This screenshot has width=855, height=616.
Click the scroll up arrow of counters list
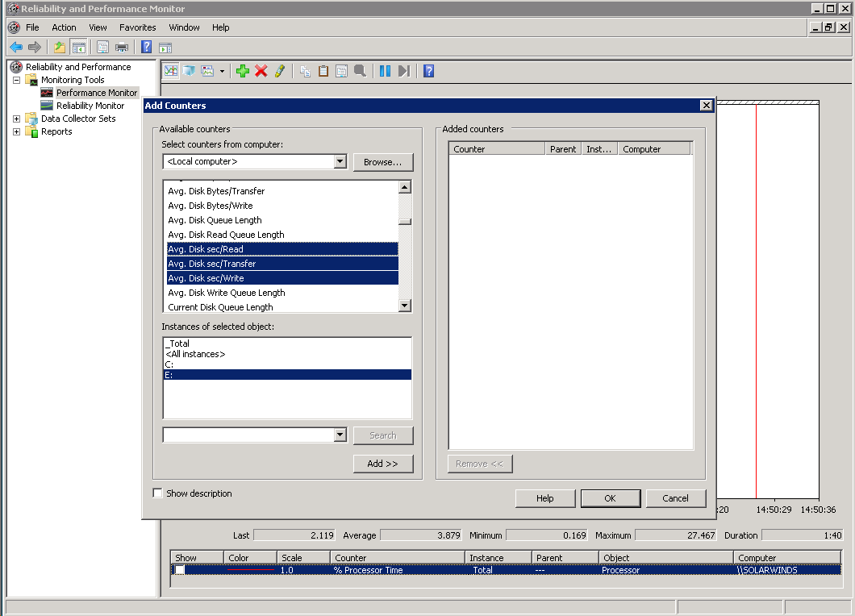(405, 188)
